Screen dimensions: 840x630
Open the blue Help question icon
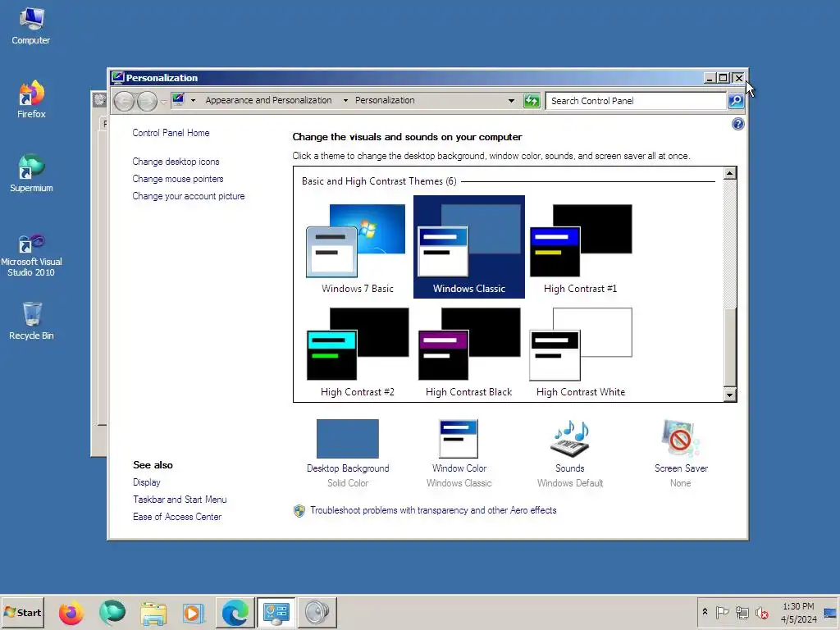(x=737, y=125)
